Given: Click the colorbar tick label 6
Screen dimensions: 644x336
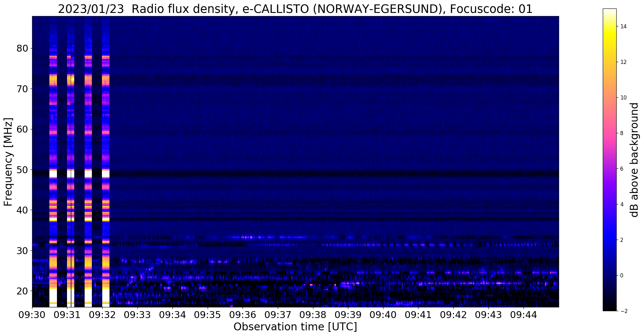Looking at the screenshot, I should (621, 169).
